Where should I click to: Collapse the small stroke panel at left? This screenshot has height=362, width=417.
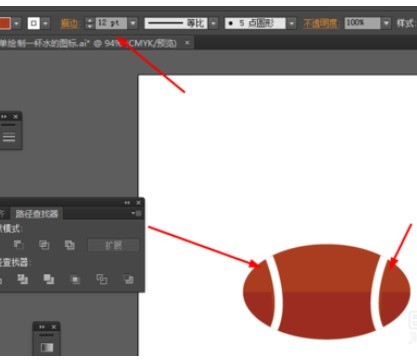pos(4,116)
